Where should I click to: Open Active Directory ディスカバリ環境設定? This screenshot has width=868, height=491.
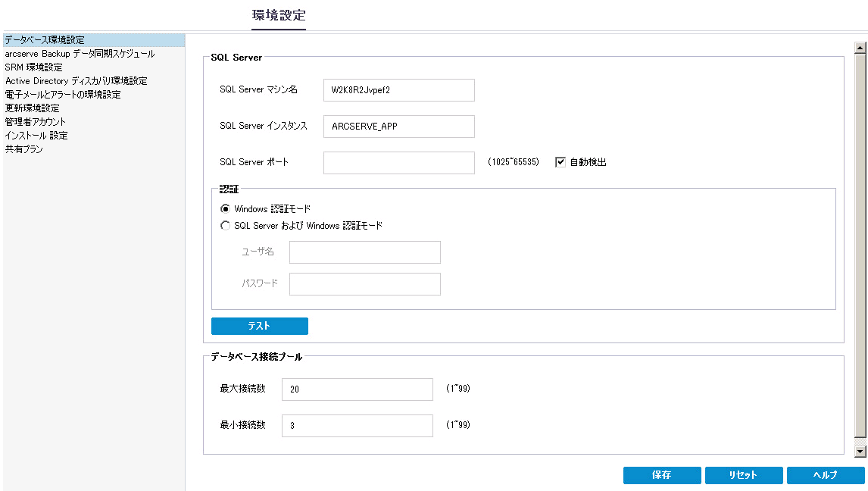coord(76,81)
